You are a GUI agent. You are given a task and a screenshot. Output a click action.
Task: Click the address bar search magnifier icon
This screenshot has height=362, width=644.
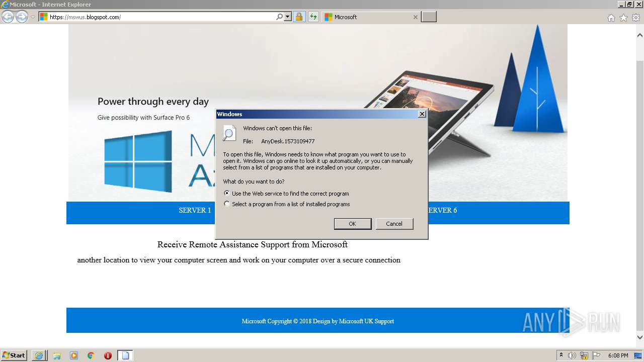(279, 17)
